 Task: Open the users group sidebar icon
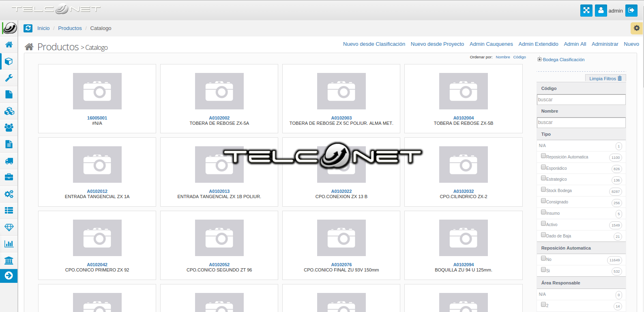point(9,128)
